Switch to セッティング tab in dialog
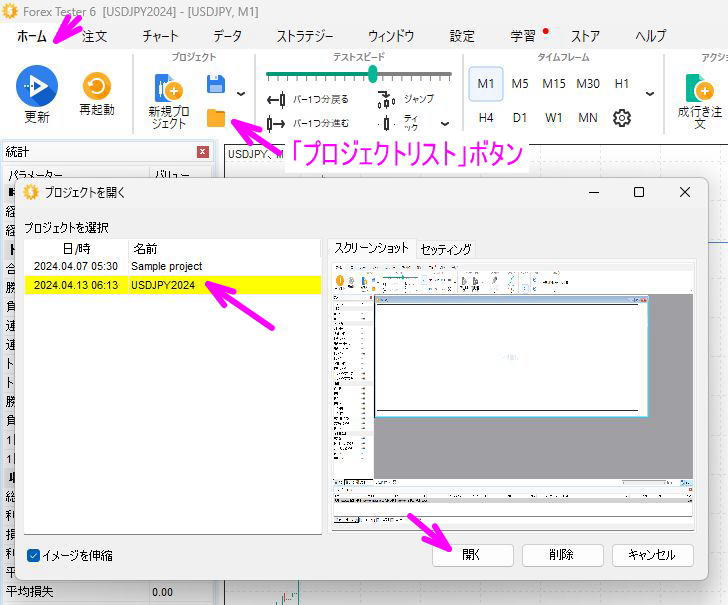The height and width of the screenshot is (605, 728). coord(446,250)
